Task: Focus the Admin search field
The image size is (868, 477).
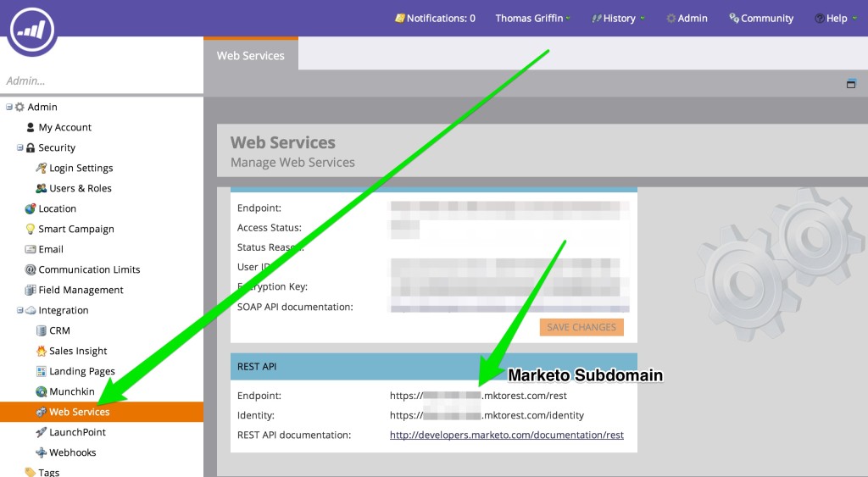Action: click(102, 80)
